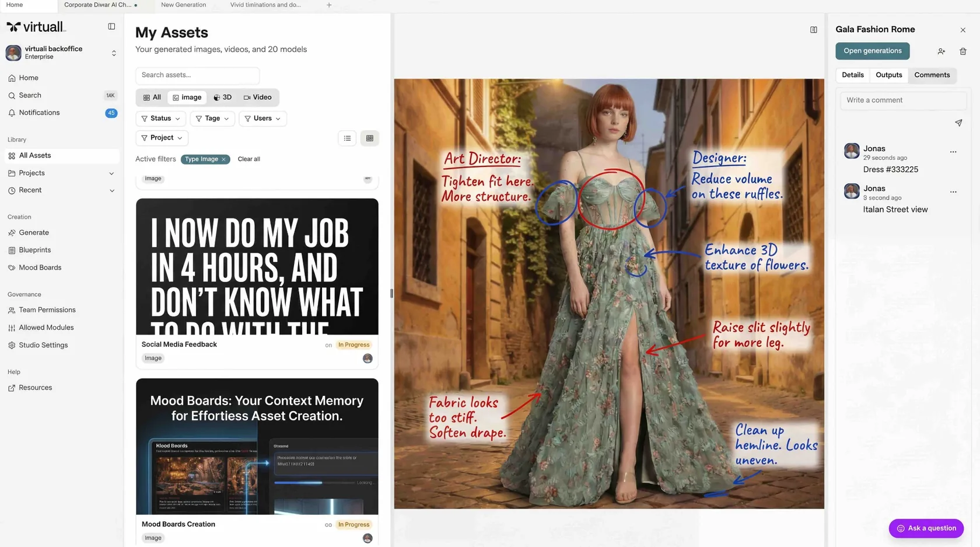Image resolution: width=980 pixels, height=547 pixels.
Task: Collapse the left sidebar panel icon
Action: (111, 26)
